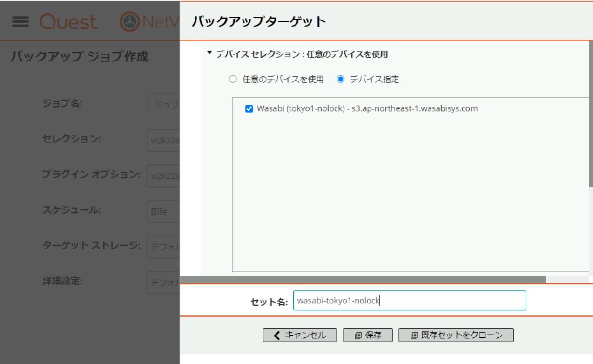Click the 保存 button
The width and height of the screenshot is (593, 364).
coord(368,335)
